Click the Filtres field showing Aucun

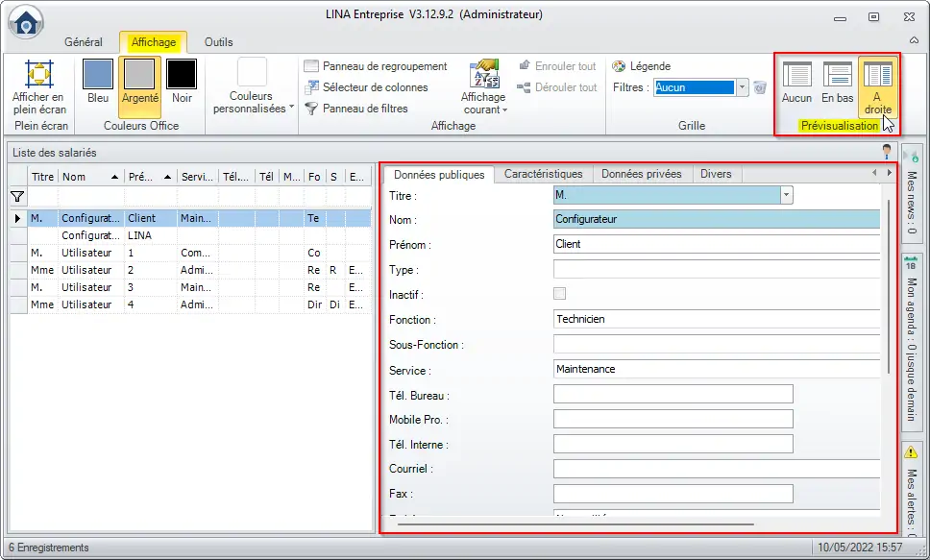(694, 87)
